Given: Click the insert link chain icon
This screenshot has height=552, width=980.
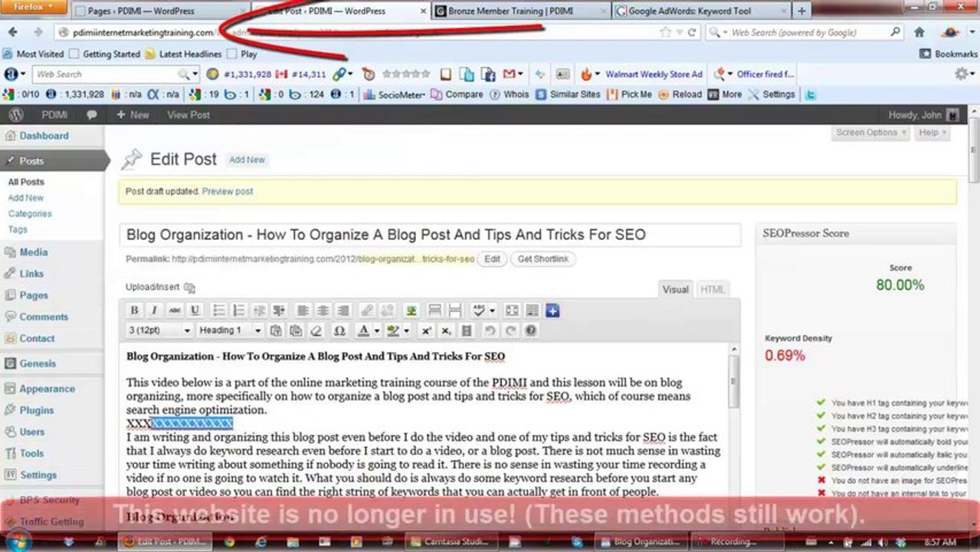Looking at the screenshot, I should 367,310.
